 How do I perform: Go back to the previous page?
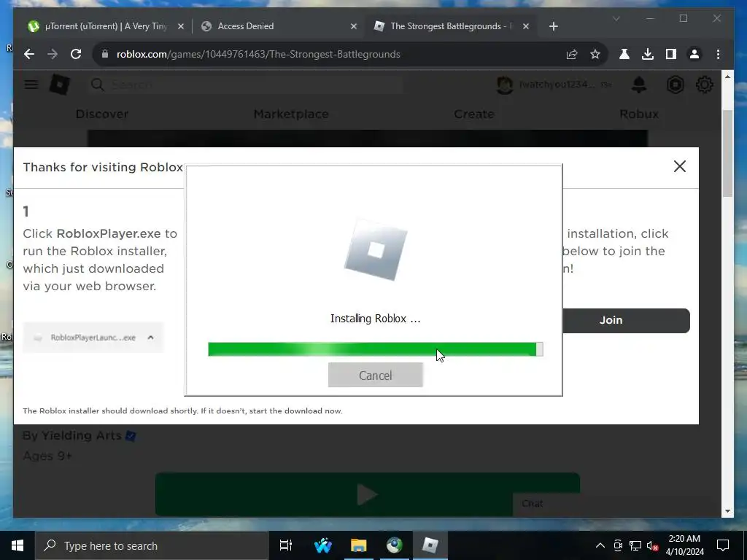pos(29,54)
